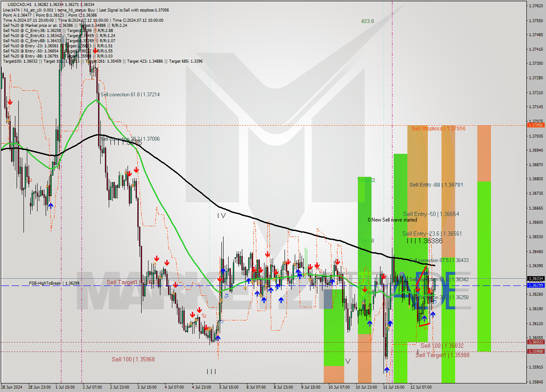Viewport: 546px width, 392px height.
Task: Click the 1.37280 price axis value
Action: pos(536,78)
